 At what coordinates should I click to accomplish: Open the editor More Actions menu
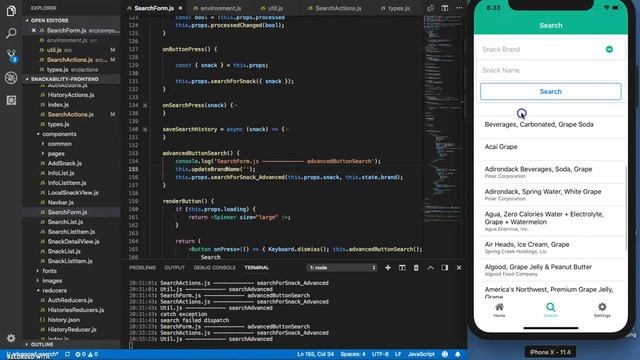click(x=459, y=8)
